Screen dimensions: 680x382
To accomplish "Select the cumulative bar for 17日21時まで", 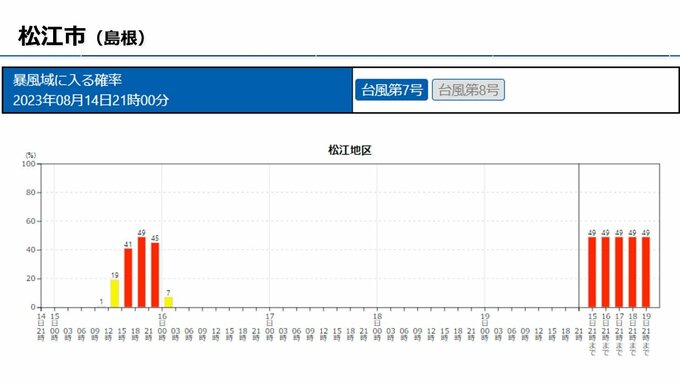I will (619, 272).
